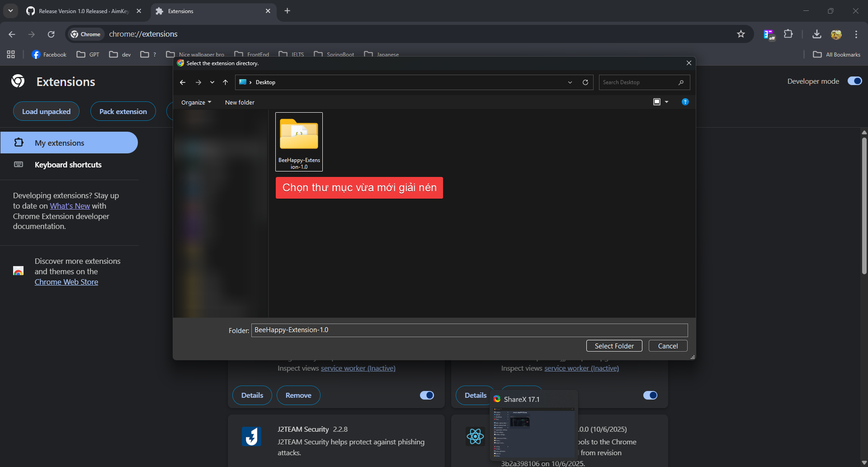This screenshot has height=467, width=868.
Task: Open the Downloads icon beside the address bar
Action: tap(816, 34)
